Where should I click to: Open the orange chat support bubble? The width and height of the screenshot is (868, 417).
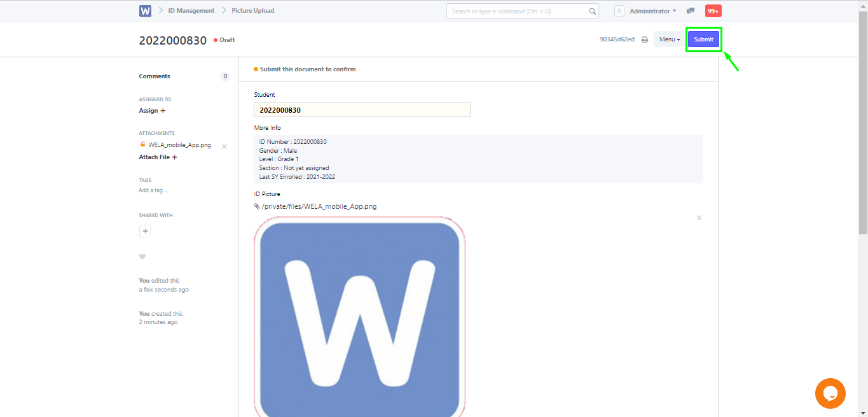point(830,393)
